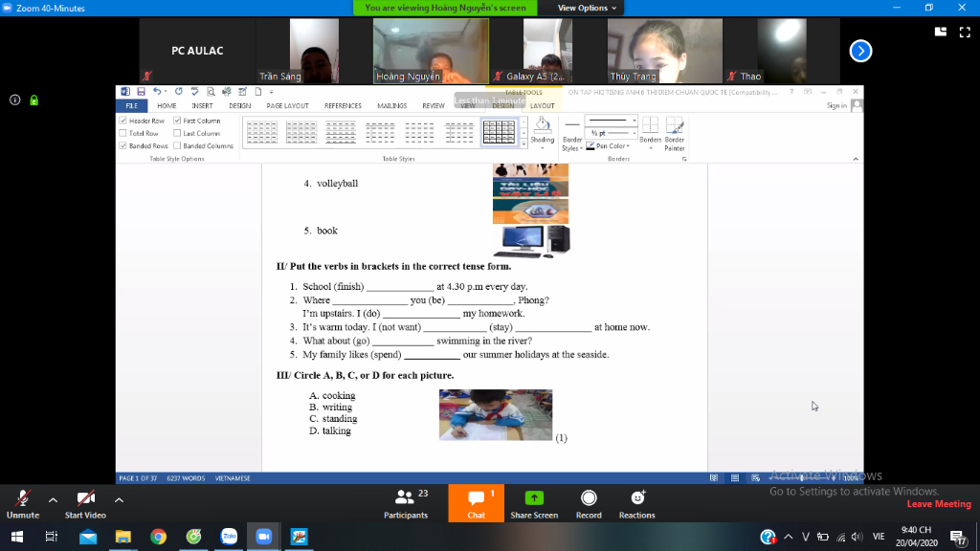
Task: Click the VIE input language indicator
Action: pyautogui.click(x=879, y=537)
